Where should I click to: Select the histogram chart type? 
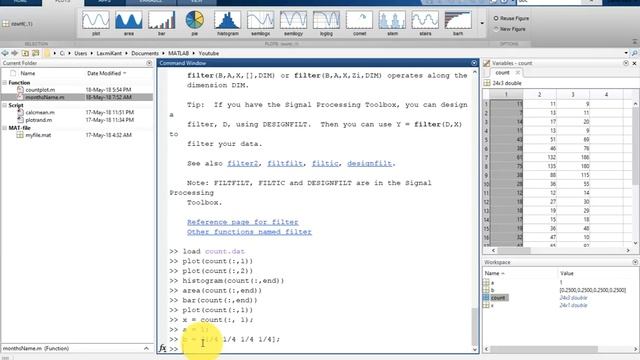[x=227, y=23]
